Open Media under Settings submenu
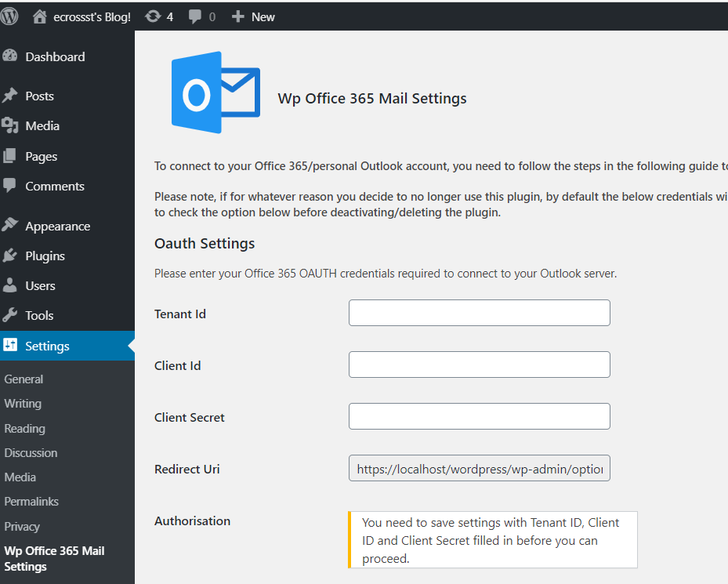The image size is (728, 584). click(x=20, y=477)
